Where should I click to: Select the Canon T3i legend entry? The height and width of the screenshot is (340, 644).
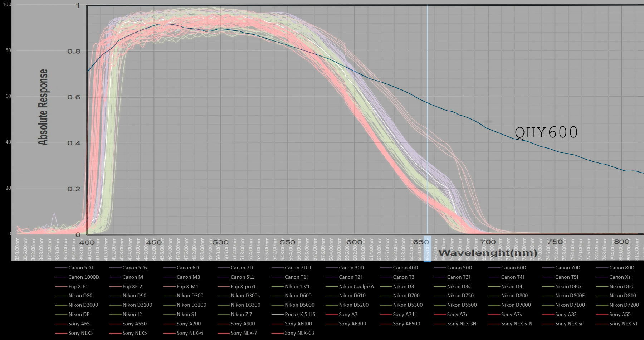(x=458, y=277)
